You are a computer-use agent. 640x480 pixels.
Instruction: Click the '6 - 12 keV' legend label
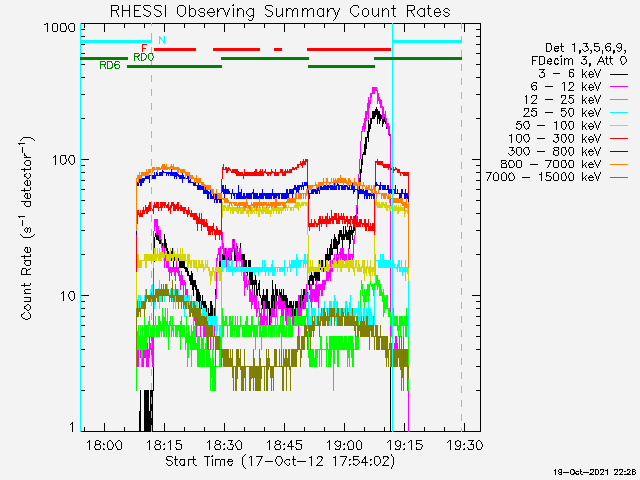click(x=566, y=87)
